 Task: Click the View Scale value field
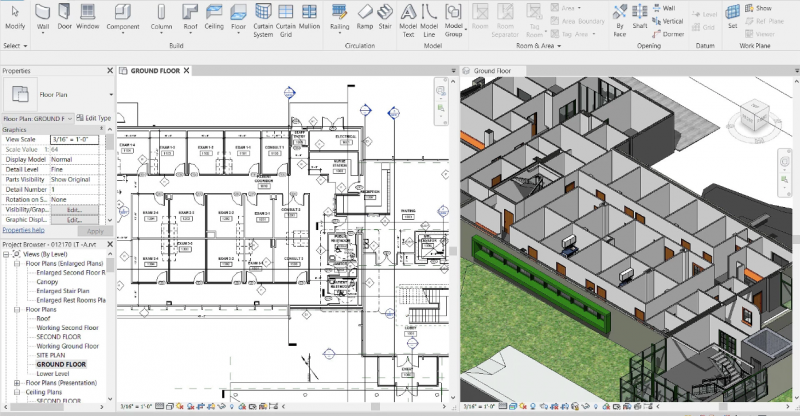76,139
